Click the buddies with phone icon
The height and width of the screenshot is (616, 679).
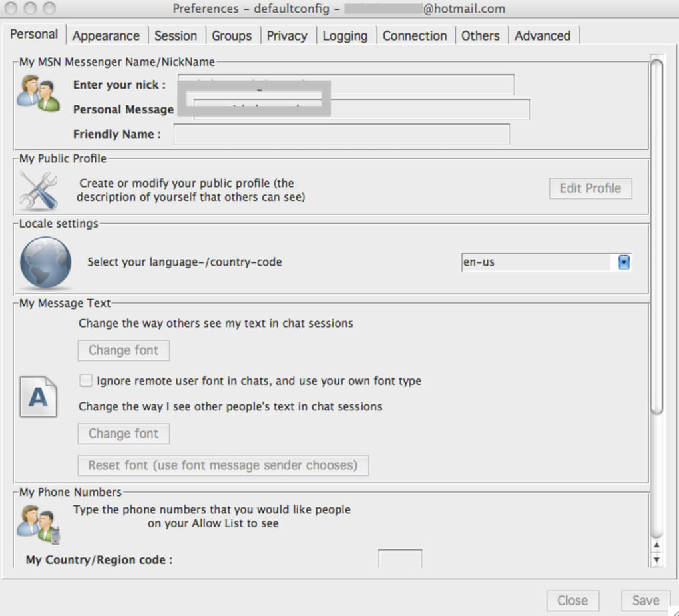click(38, 524)
